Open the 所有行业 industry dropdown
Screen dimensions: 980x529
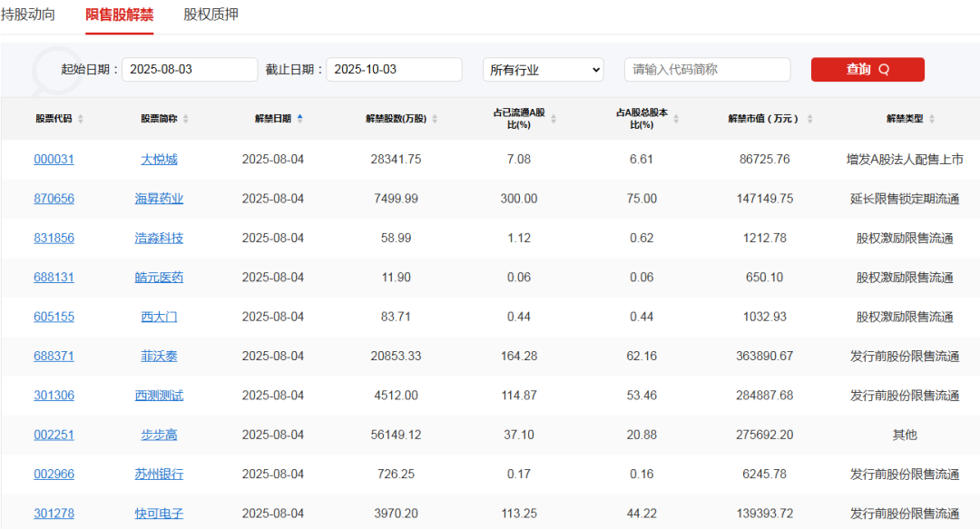[x=543, y=70]
